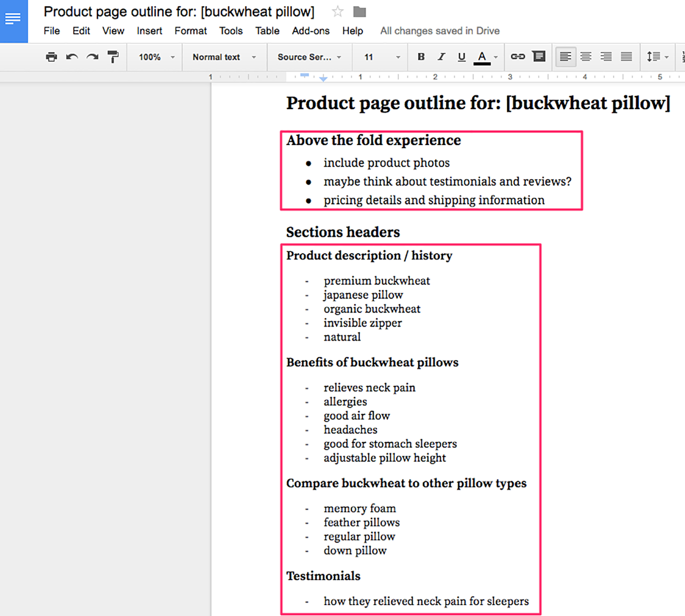Click 'premium buckwheat' list item
The width and height of the screenshot is (685, 616).
pos(377,281)
